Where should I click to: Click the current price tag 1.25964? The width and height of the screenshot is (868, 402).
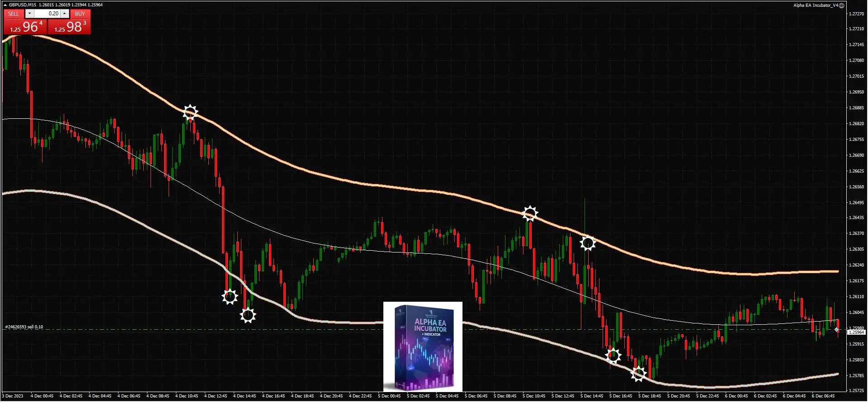point(856,332)
